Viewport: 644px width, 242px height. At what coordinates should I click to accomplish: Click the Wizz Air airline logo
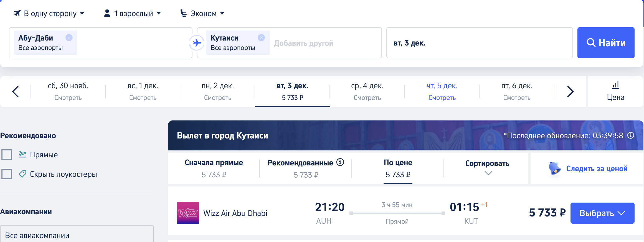(188, 213)
